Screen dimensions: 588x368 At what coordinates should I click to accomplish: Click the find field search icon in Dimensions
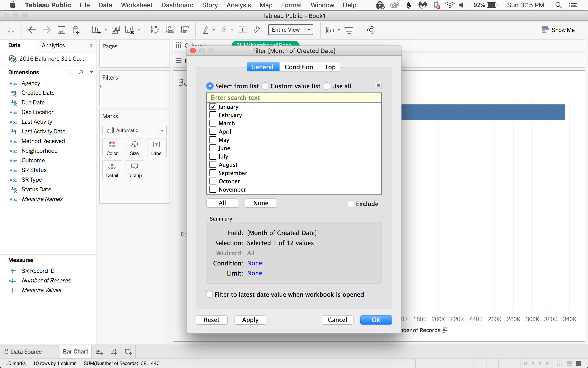tap(81, 72)
